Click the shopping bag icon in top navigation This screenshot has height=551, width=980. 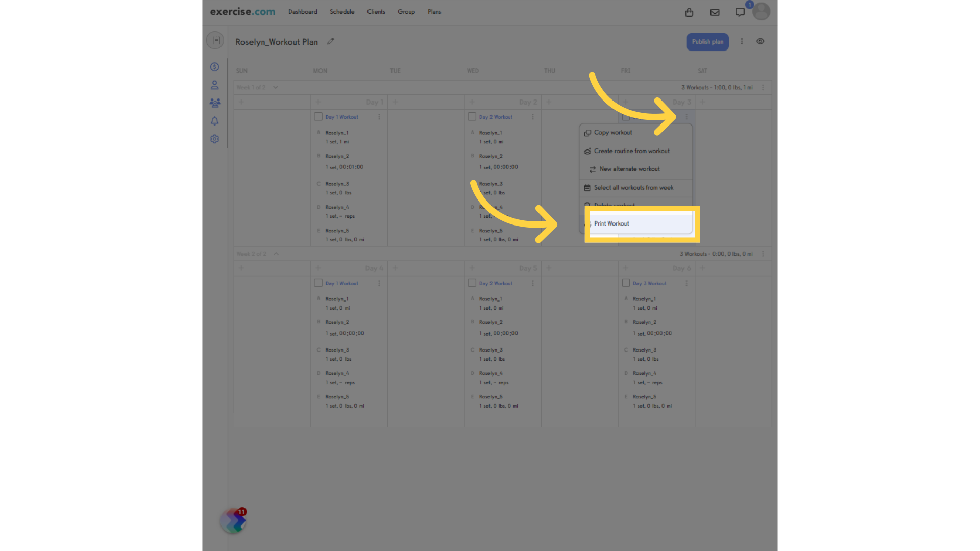coord(689,11)
